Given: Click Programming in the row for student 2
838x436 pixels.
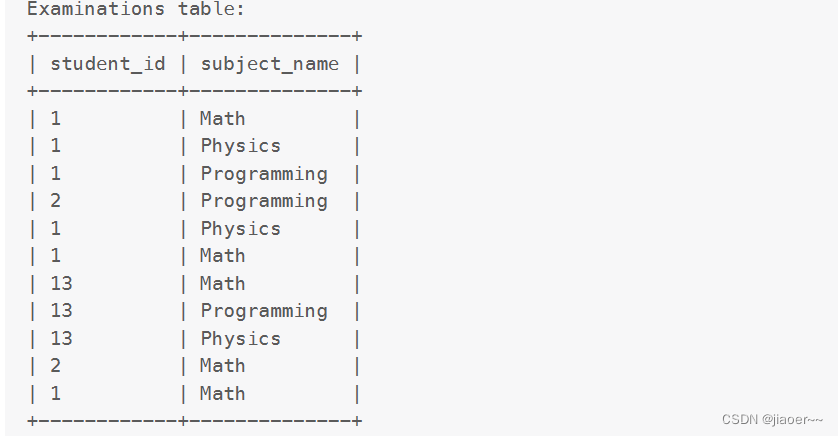Looking at the screenshot, I should [264, 201].
